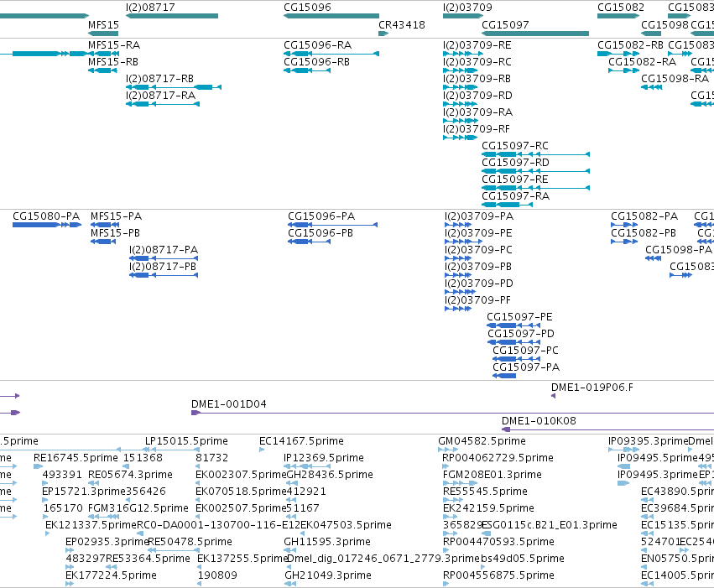
Task: Select the DME1-019P06.F BAC label
Action: [592, 388]
